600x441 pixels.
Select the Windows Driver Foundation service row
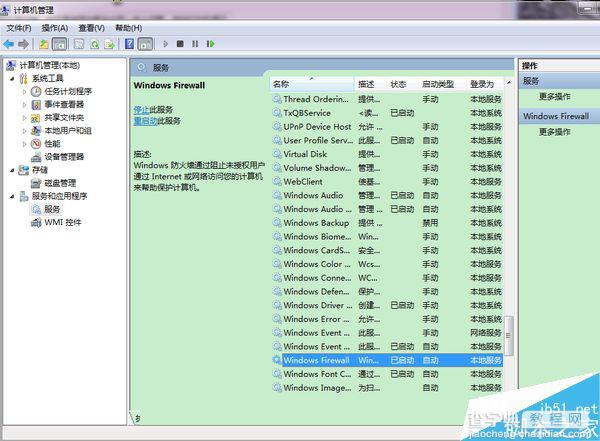click(x=387, y=305)
